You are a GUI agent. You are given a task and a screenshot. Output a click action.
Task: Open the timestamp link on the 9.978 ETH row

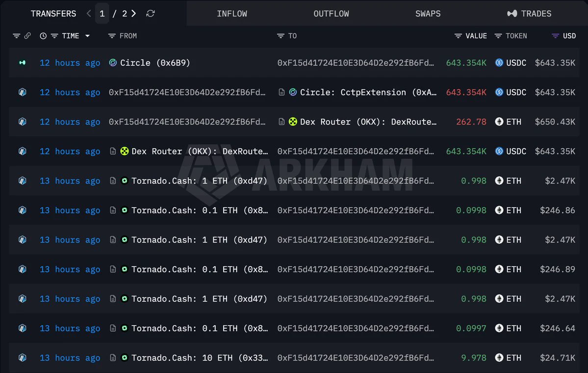(70, 358)
